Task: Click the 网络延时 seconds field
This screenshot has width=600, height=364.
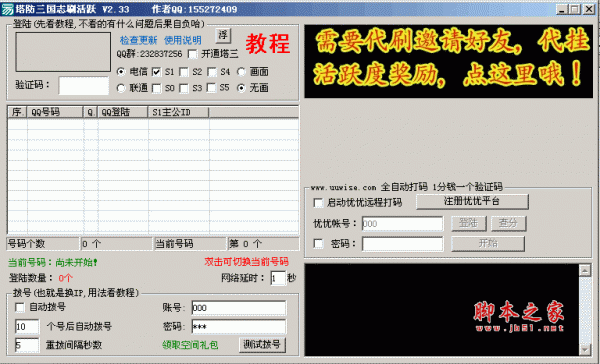Action: (x=278, y=278)
